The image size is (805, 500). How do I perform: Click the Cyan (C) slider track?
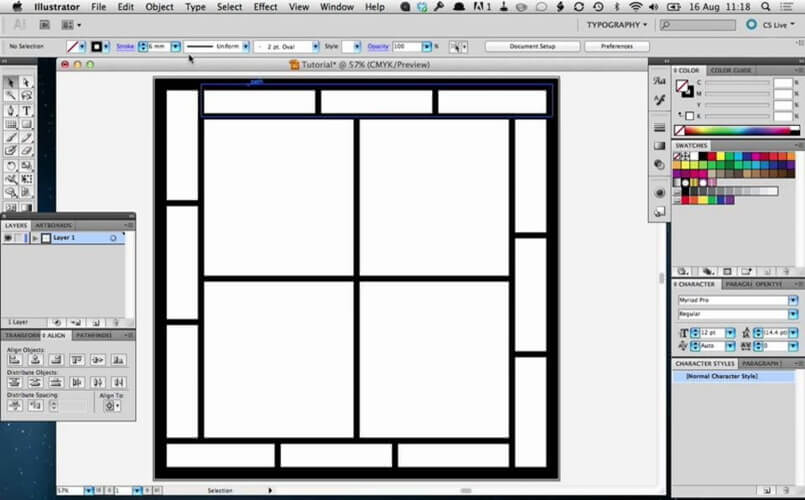[737, 82]
